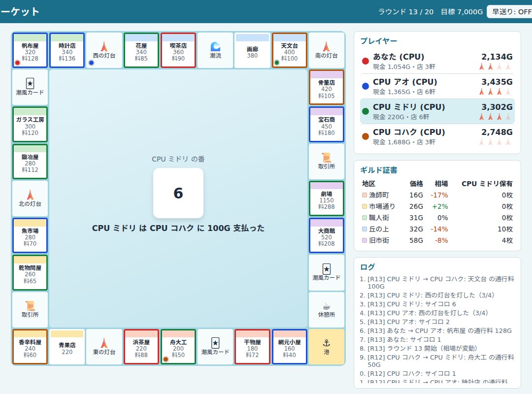Click the 北の灯台 lighthouse icon
532x394 pixels.
click(30, 195)
